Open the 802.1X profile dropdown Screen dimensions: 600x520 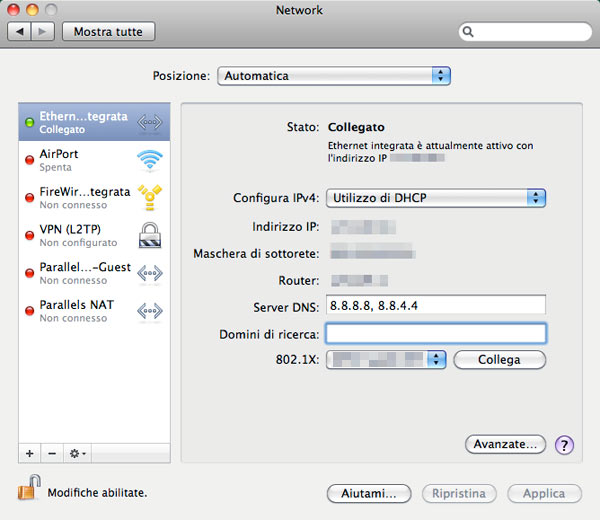click(x=386, y=359)
